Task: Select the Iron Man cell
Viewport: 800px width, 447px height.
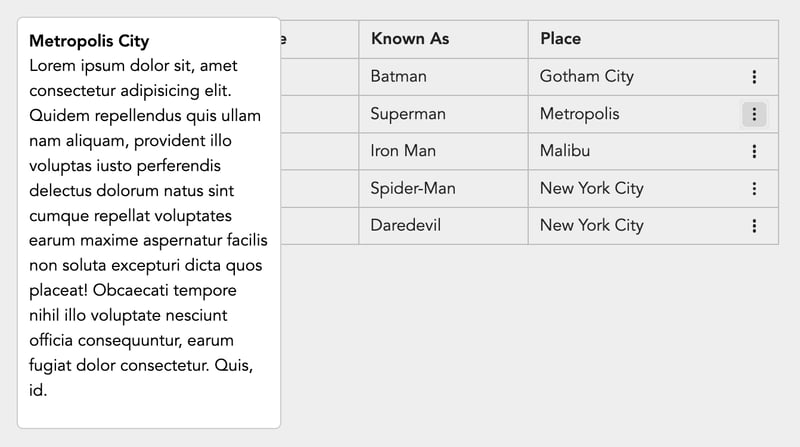Action: (x=443, y=151)
